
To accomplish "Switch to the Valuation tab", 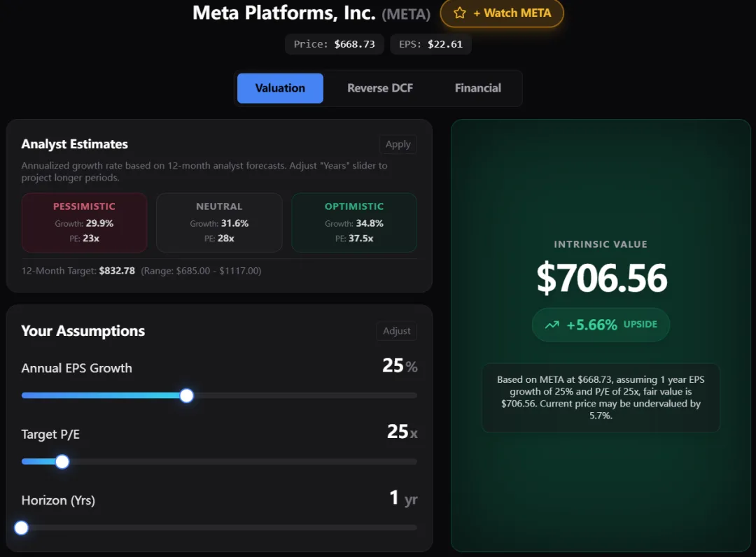I will coord(280,88).
